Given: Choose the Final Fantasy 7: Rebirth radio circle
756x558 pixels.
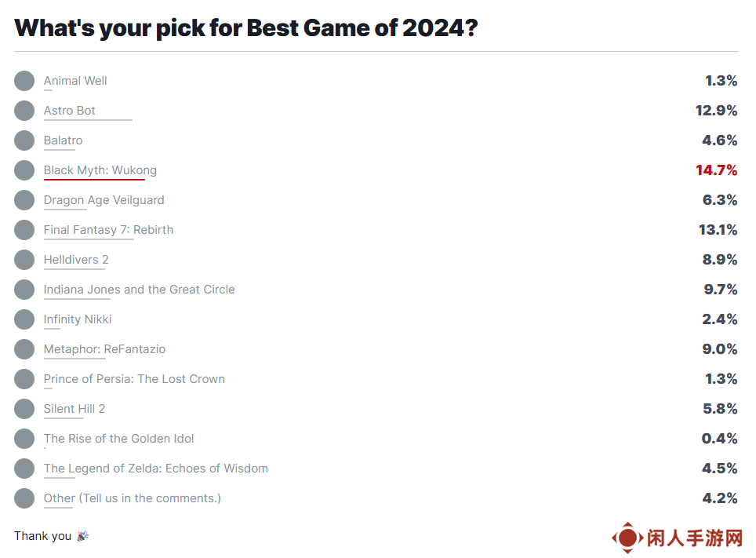Looking at the screenshot, I should click(24, 230).
